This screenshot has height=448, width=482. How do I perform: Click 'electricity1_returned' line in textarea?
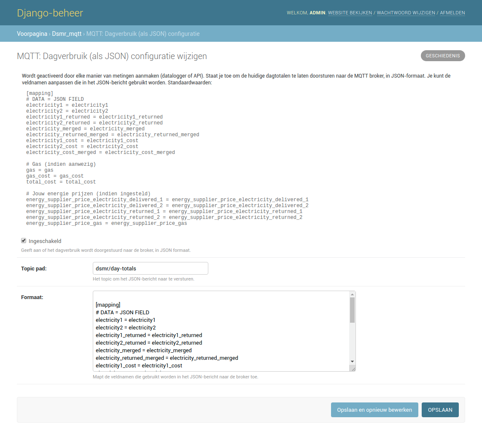(149, 335)
